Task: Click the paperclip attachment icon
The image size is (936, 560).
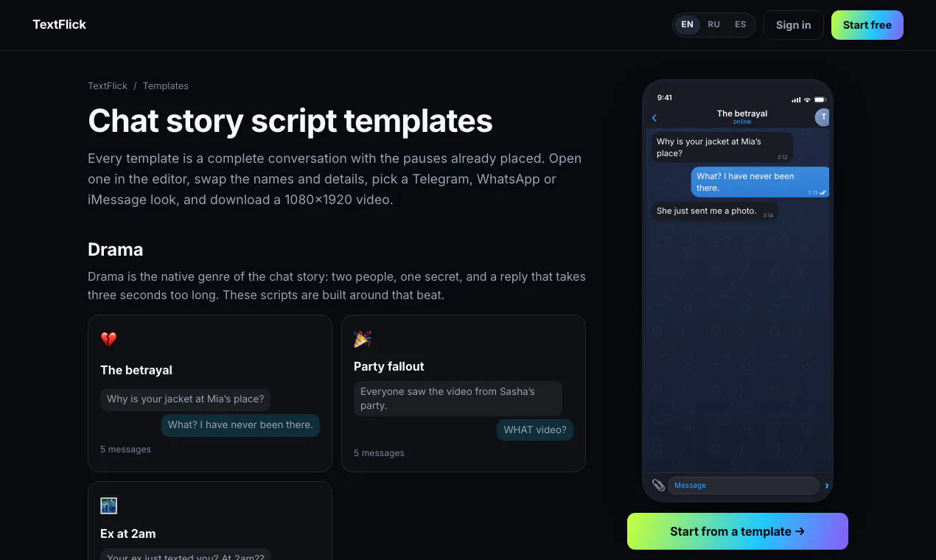Action: coord(658,485)
